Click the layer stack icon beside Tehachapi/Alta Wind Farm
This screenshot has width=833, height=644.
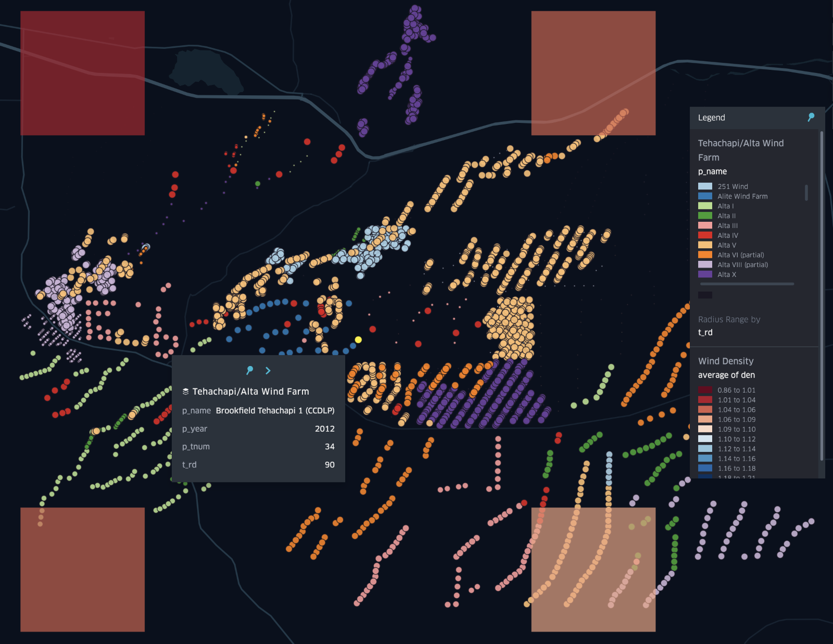pos(185,392)
